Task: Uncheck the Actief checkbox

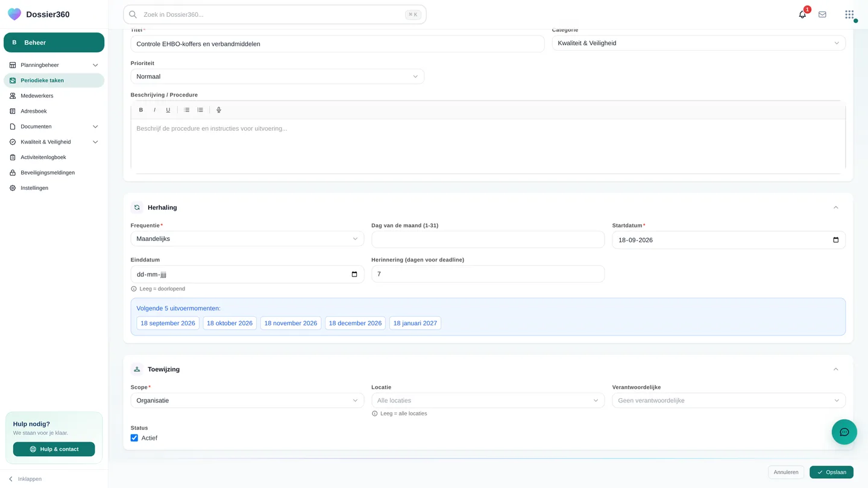Action: pyautogui.click(x=134, y=438)
